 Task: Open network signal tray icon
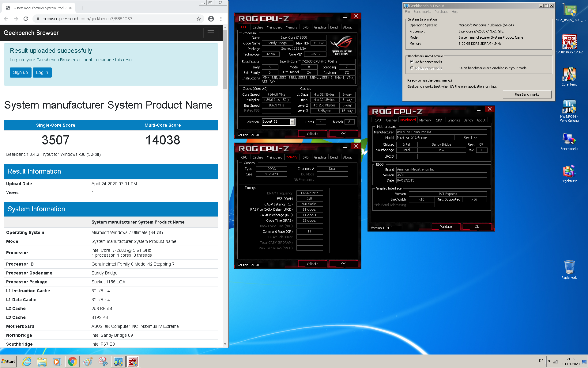(556, 362)
